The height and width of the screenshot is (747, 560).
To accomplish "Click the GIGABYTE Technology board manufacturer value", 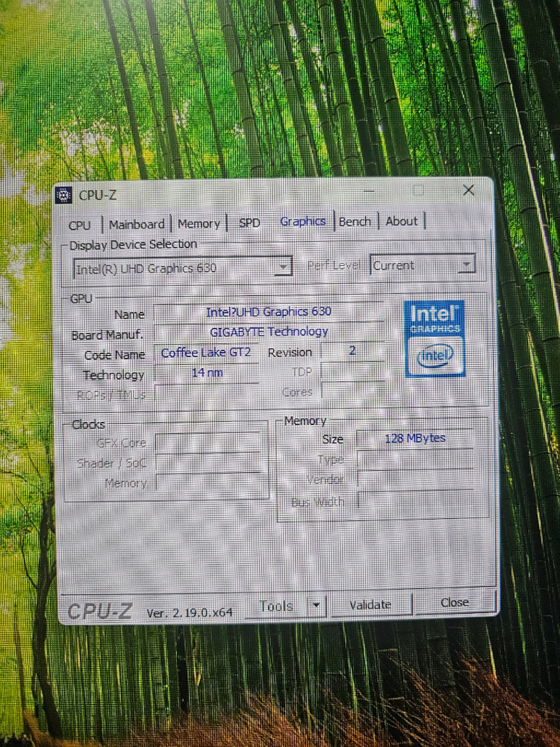I will 269,332.
